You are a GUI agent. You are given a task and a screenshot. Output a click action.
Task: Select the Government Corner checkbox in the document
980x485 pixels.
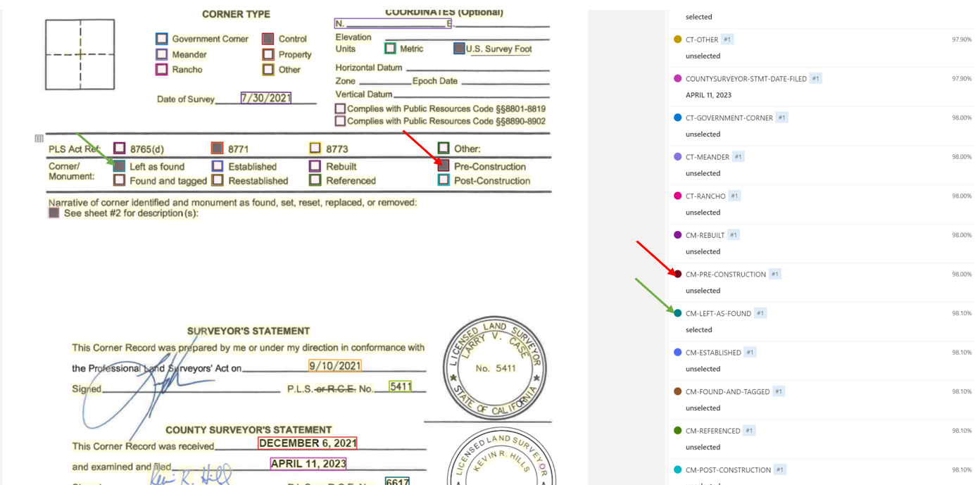162,39
